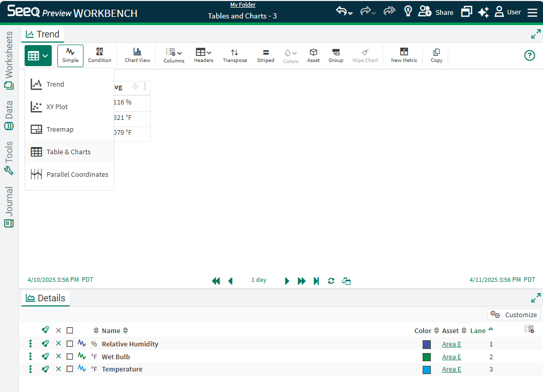The width and height of the screenshot is (543, 392).
Task: Select the Wet Bulb row checkbox
Action: 70,357
